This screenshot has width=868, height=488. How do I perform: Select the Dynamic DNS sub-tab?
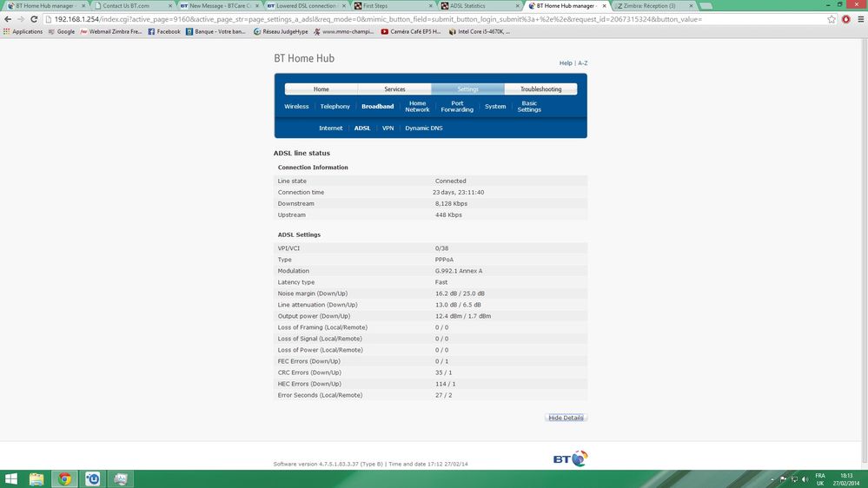click(423, 128)
